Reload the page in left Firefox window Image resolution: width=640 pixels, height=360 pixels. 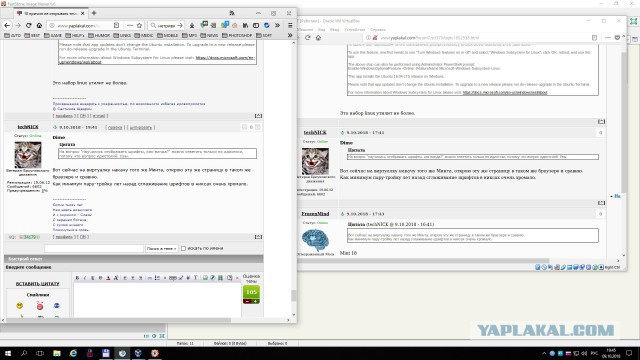(29, 25)
